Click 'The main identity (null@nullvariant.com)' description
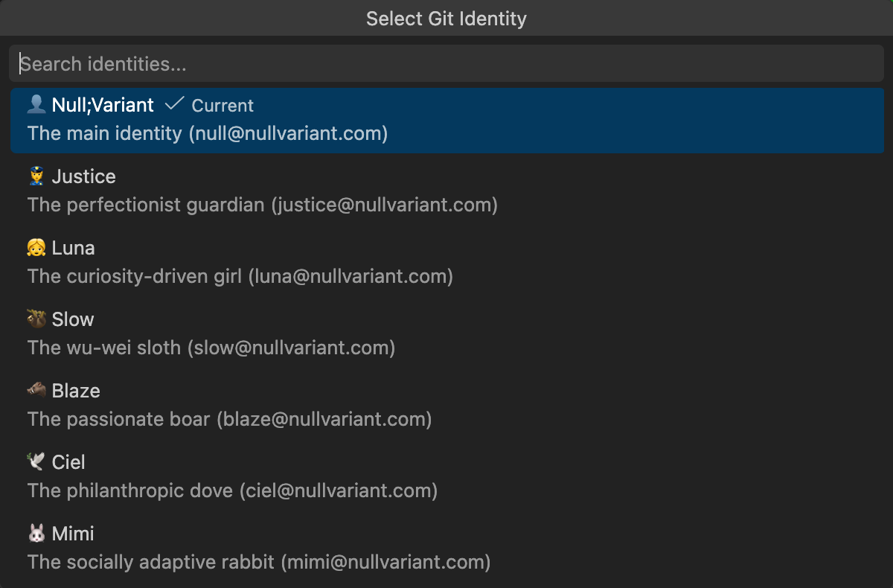This screenshot has height=588, width=893. coord(208,133)
